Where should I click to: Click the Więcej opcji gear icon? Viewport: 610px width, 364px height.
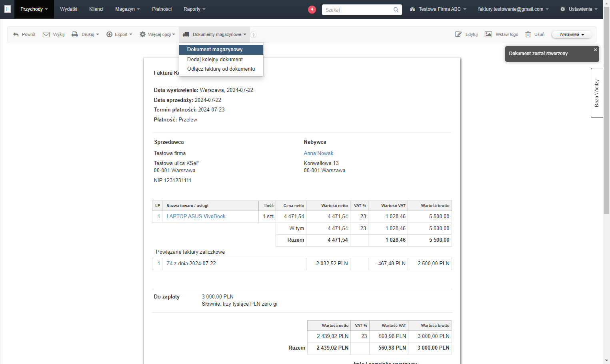pos(142,35)
